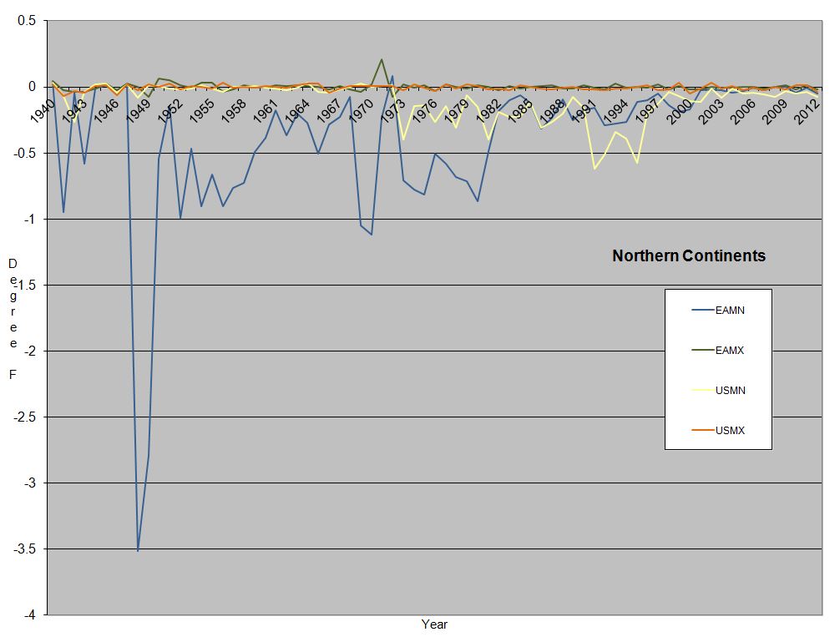Click the deepest EAMN trough near -3.5
Image resolution: width=840 pixels, height=637 pixels.
138,550
